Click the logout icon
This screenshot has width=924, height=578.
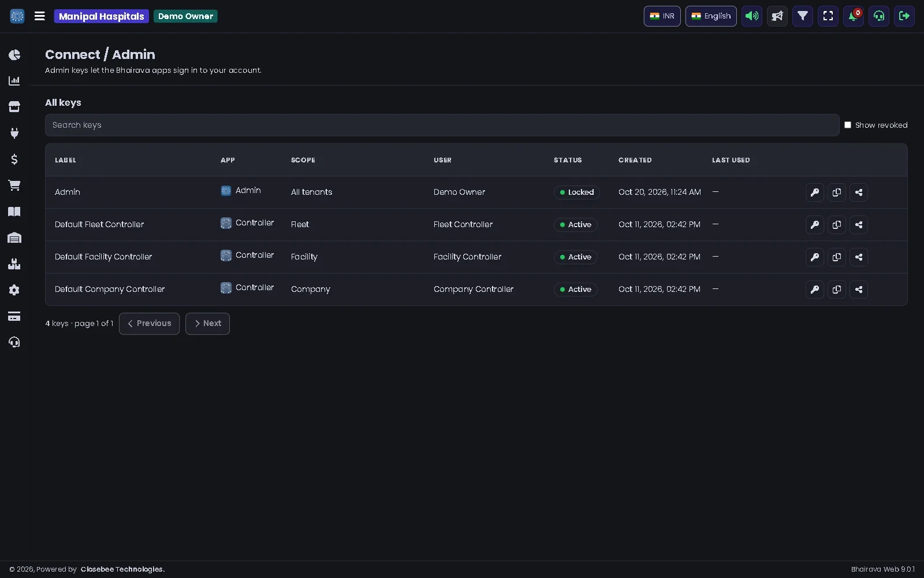point(904,16)
